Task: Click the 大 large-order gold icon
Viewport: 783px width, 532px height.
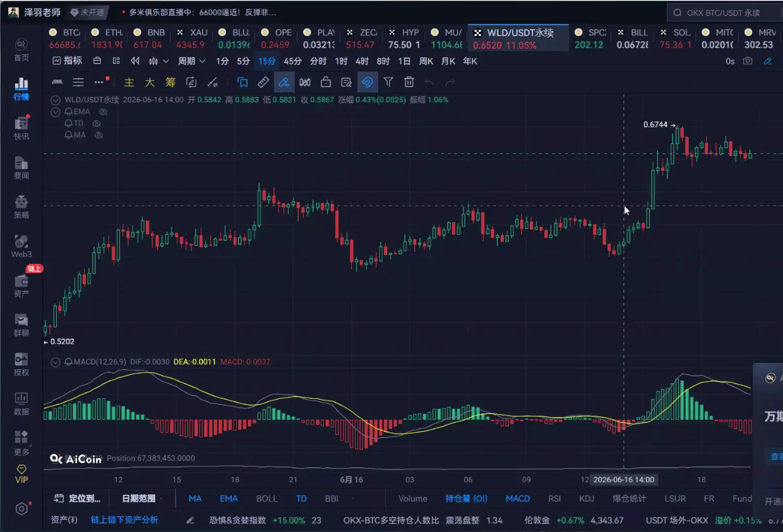Action: [150, 82]
